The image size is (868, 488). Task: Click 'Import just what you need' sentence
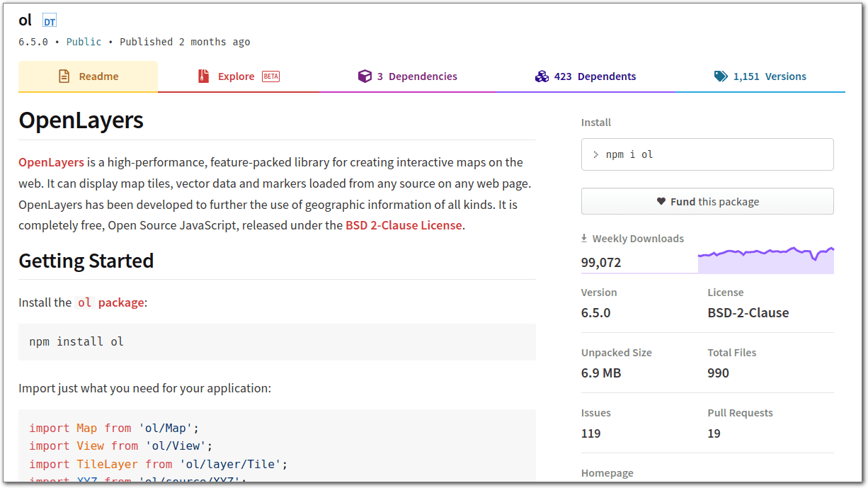[x=144, y=388]
